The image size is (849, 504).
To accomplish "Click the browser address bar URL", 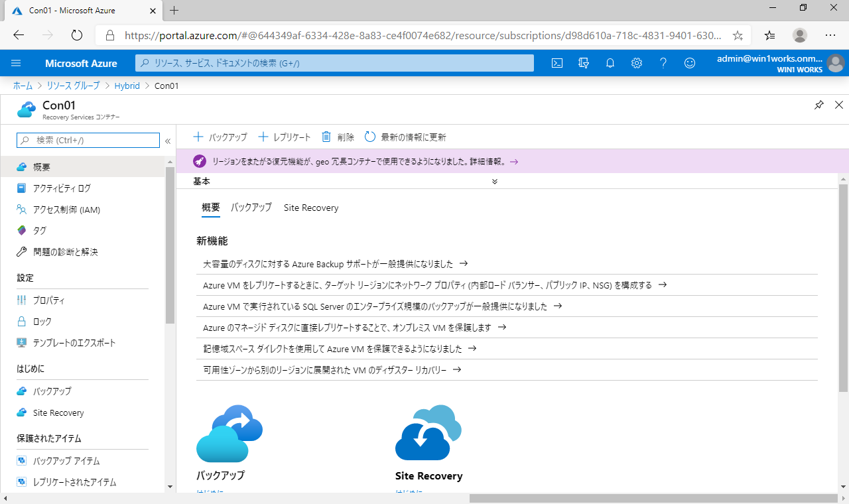I will pyautogui.click(x=423, y=35).
